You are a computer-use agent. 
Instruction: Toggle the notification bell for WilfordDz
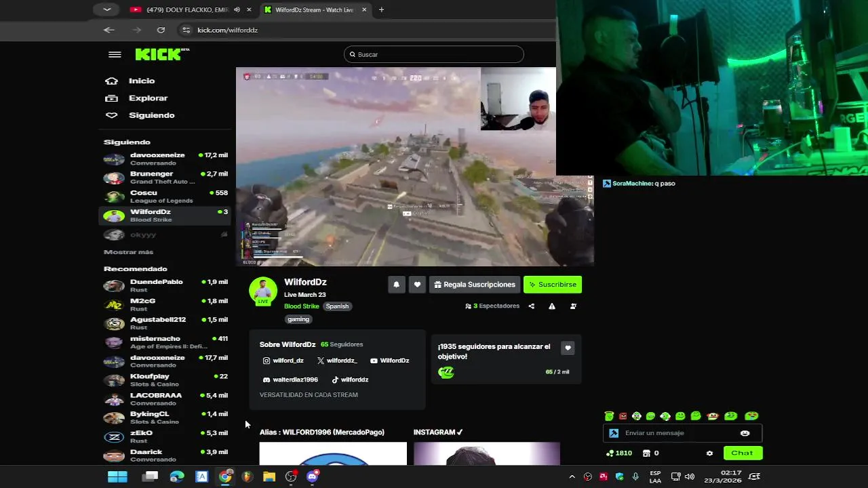click(396, 285)
